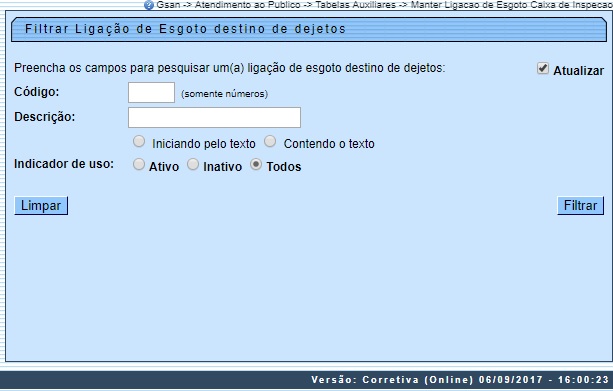Toggle the Atualizar checkbox

tap(543, 68)
